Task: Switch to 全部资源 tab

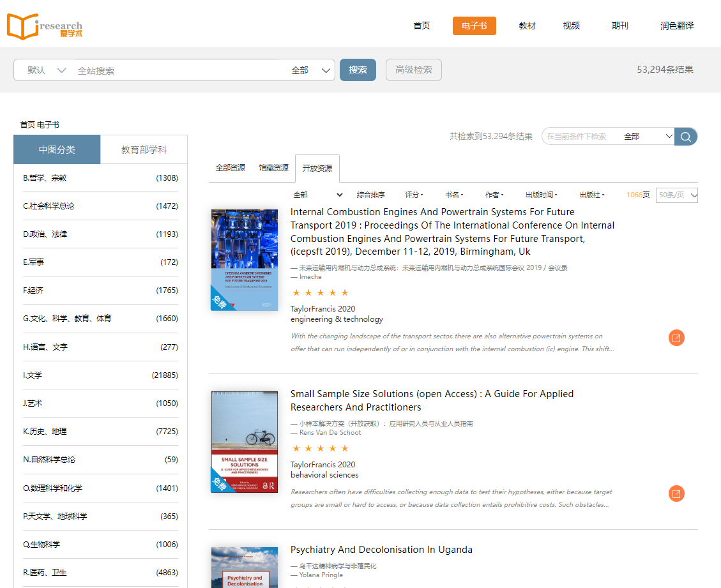Action: point(231,168)
